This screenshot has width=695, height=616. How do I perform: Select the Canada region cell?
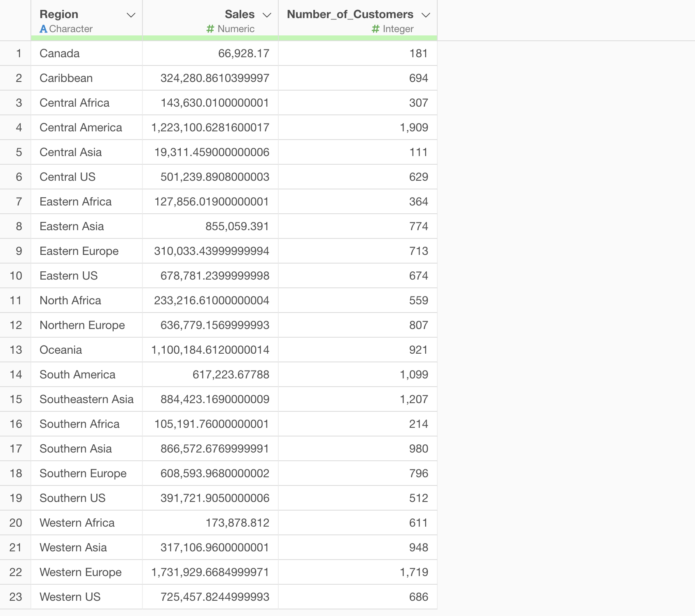pos(60,54)
